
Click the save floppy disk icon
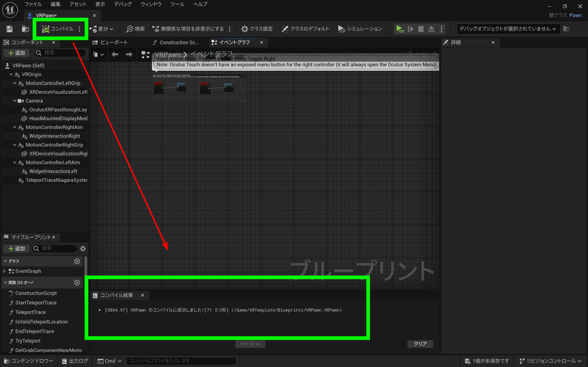pos(9,29)
